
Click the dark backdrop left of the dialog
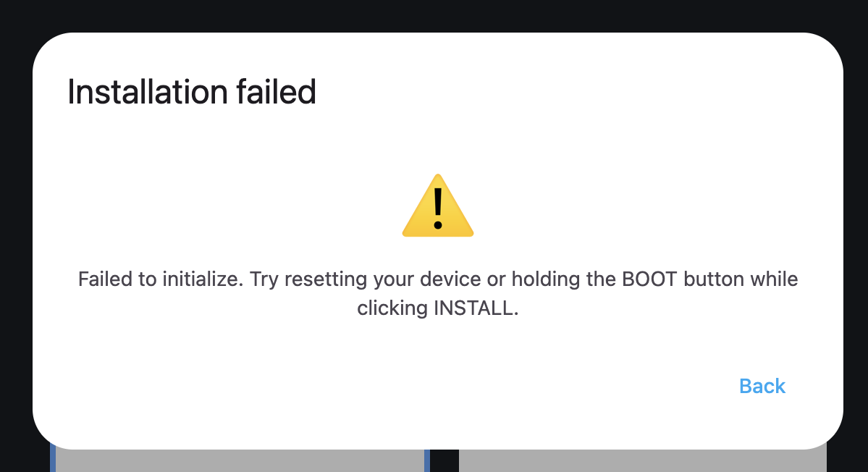coord(15,238)
